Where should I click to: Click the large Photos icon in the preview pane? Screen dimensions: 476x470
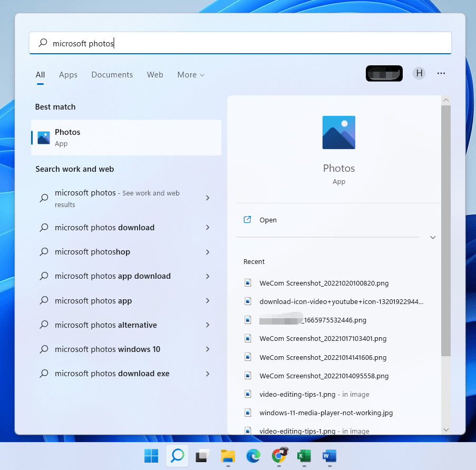pyautogui.click(x=339, y=132)
